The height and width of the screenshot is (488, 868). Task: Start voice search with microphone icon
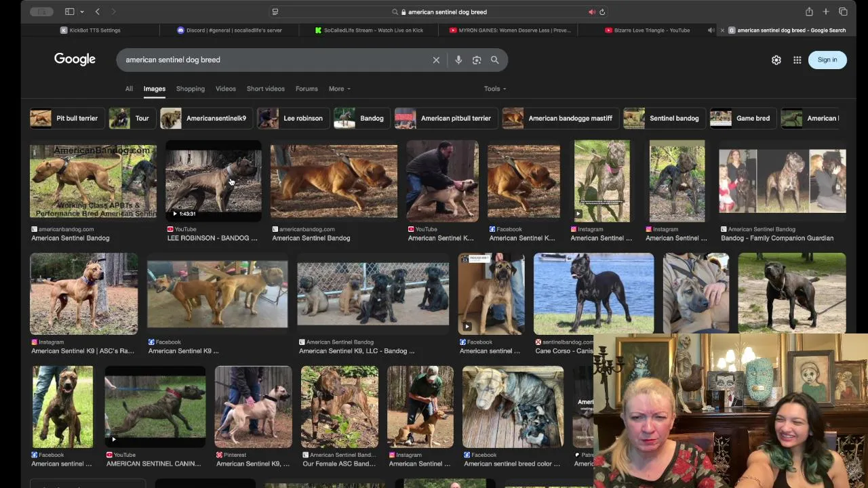(x=458, y=60)
